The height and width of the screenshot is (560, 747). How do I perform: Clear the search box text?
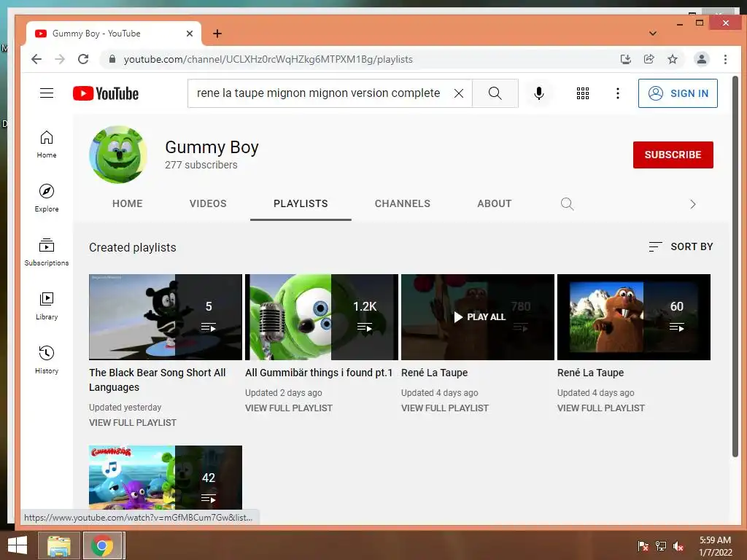(458, 93)
